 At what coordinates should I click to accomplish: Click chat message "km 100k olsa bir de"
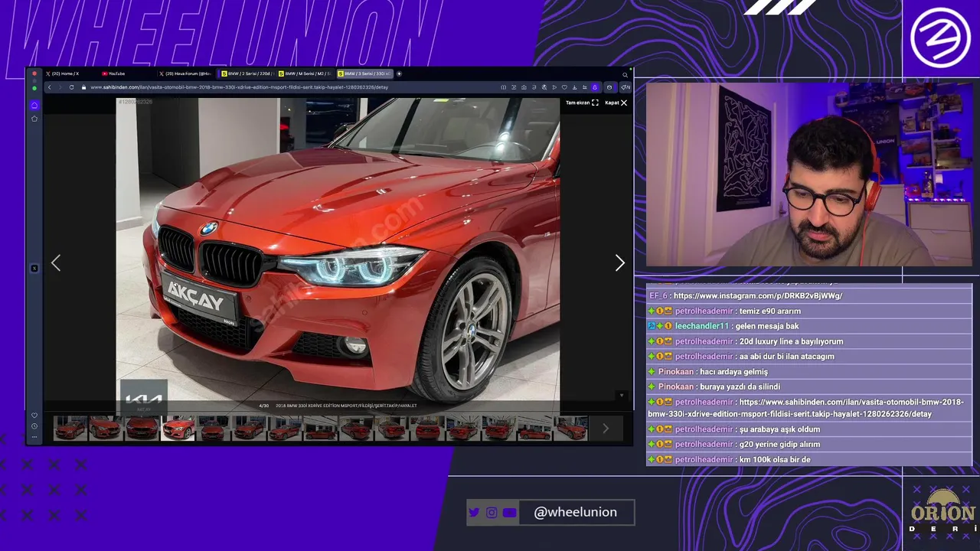pos(775,460)
